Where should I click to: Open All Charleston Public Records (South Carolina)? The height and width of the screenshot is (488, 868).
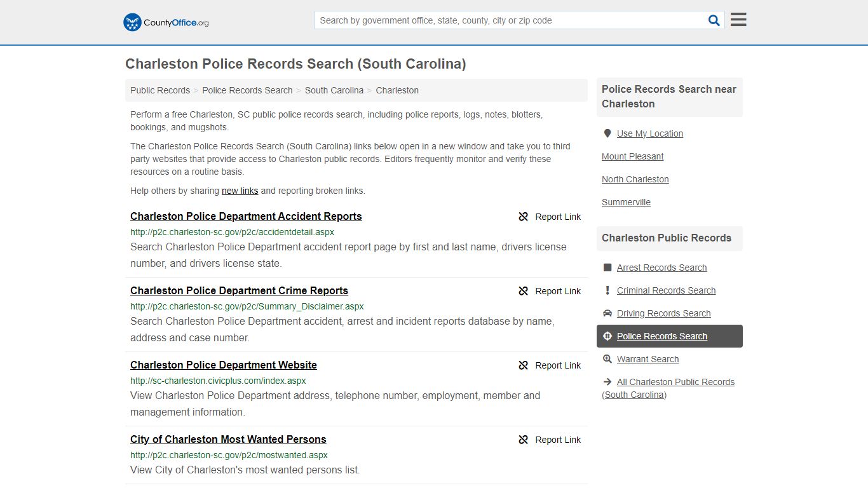tap(668, 388)
